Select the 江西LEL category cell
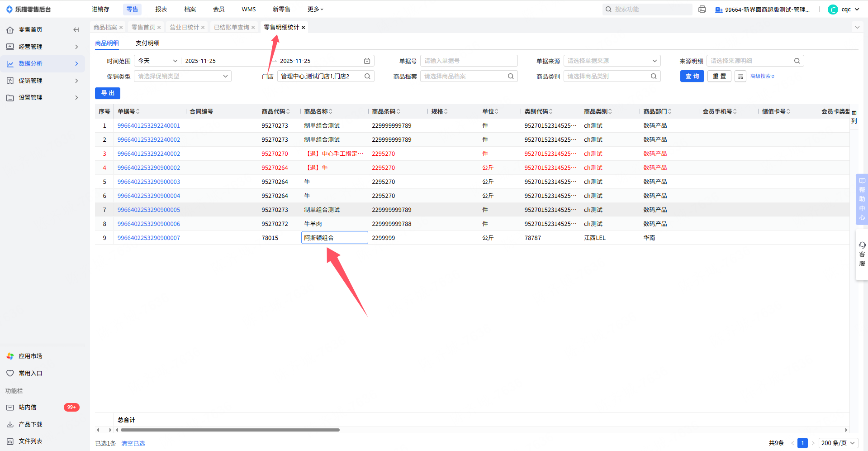This screenshot has height=451, width=868. pos(611,238)
